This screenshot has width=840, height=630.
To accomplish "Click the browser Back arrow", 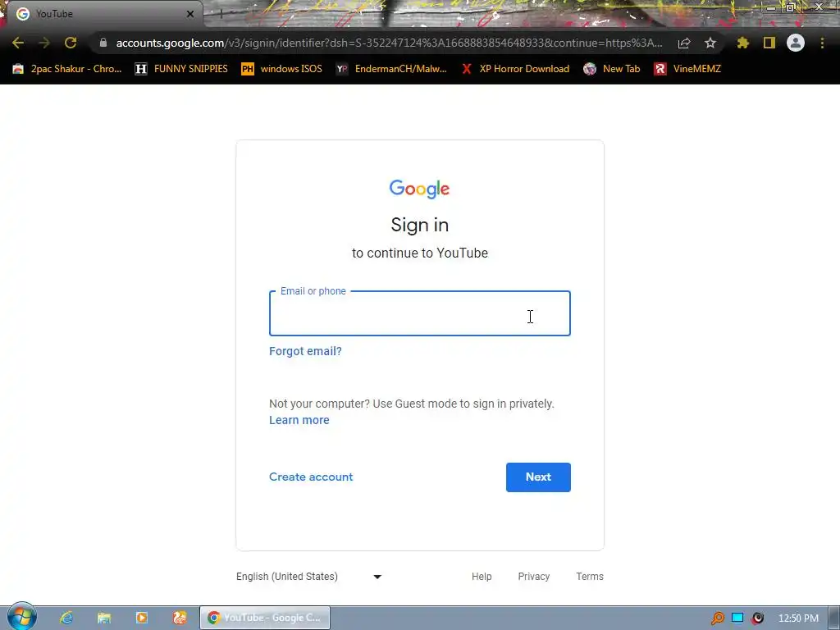I will (x=18, y=43).
